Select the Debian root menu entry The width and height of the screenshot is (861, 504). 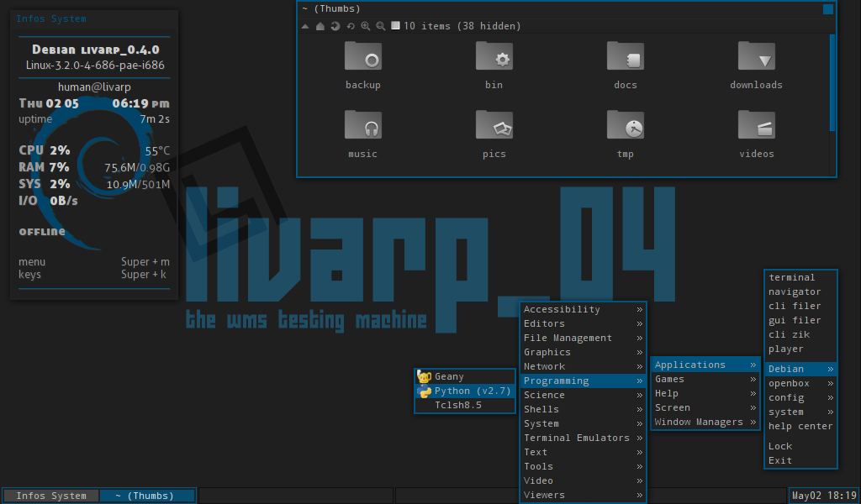800,369
